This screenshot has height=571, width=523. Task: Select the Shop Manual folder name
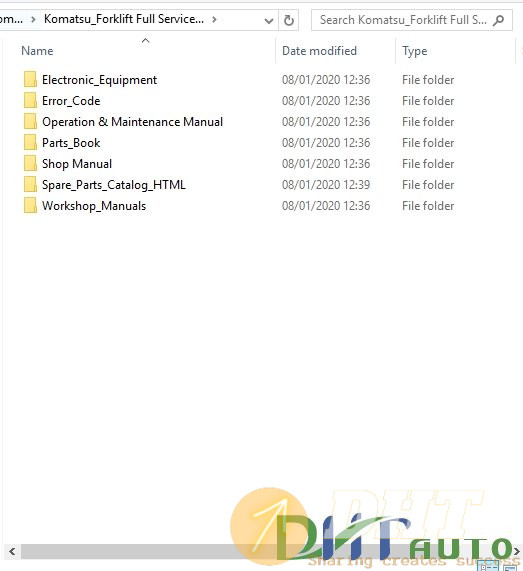[x=77, y=164]
